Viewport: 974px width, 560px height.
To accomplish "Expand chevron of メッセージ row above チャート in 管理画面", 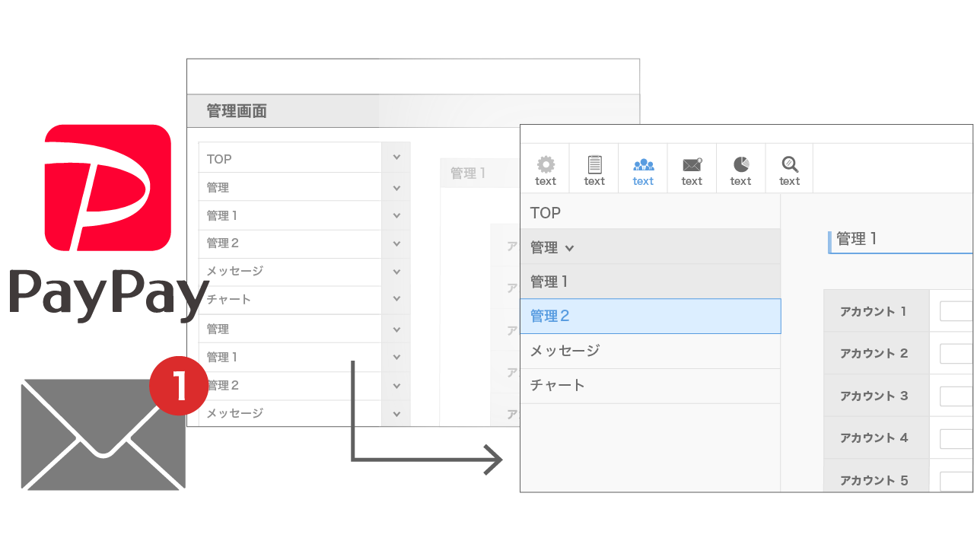I will coord(396,272).
